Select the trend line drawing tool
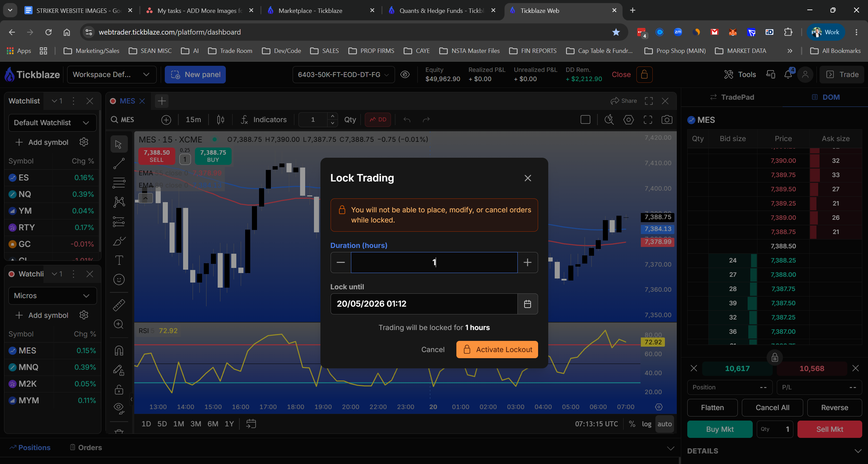Screen dimensions: 868x464 pos(119,164)
